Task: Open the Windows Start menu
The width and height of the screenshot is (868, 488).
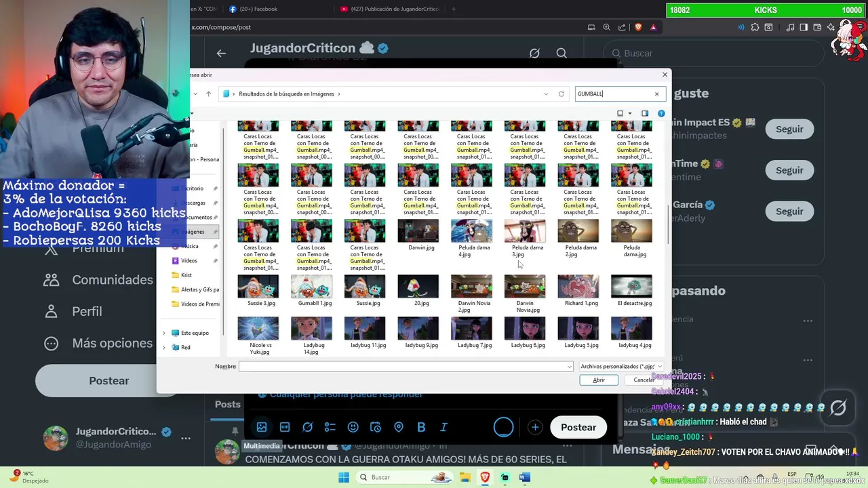Action: 343,477
